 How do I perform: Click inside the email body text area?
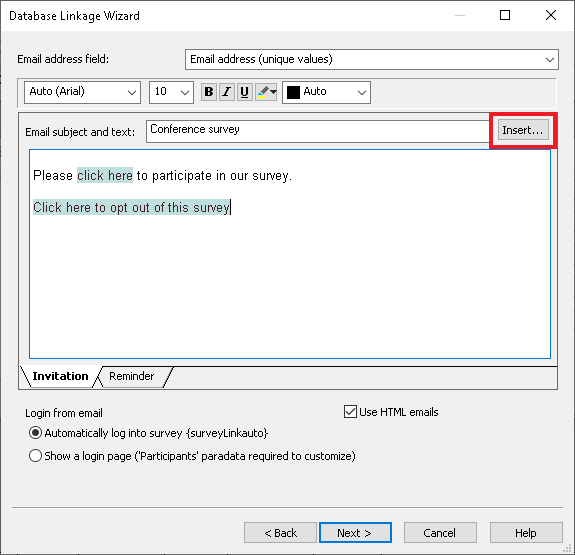coord(290,254)
